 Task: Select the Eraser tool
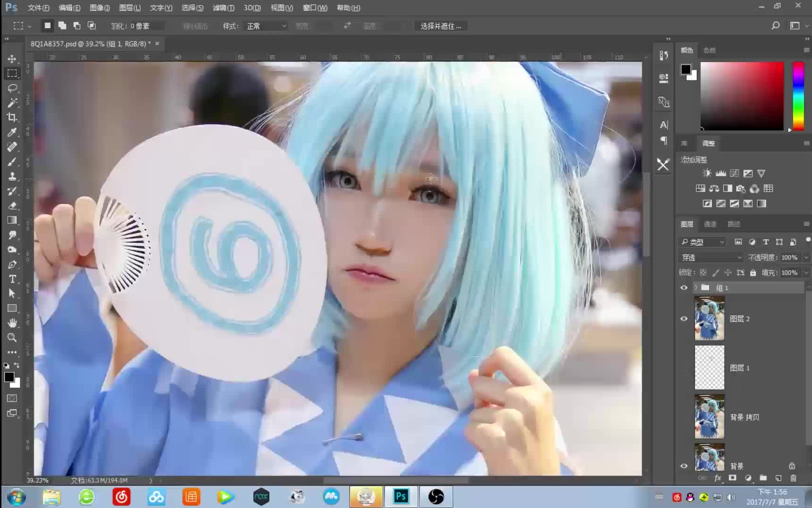12,206
